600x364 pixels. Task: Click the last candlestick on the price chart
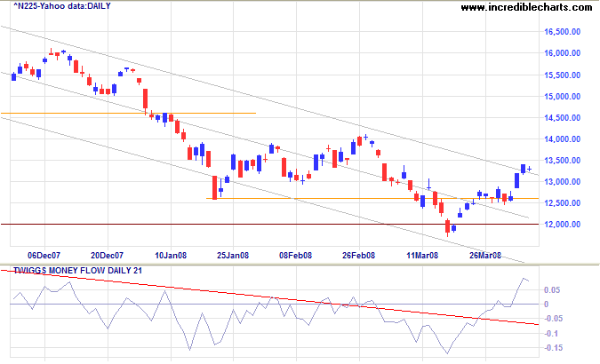[x=530, y=169]
